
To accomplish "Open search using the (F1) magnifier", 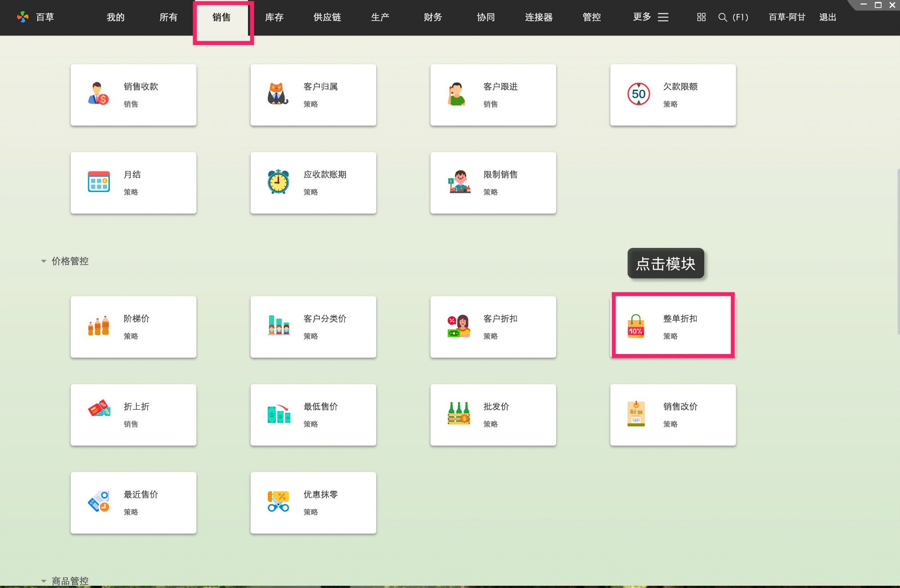I will [723, 17].
